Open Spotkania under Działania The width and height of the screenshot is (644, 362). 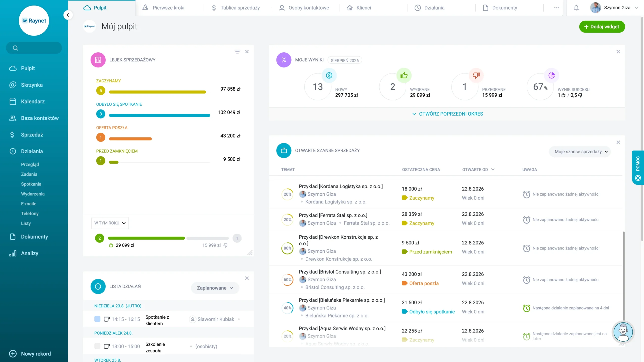pos(31,184)
